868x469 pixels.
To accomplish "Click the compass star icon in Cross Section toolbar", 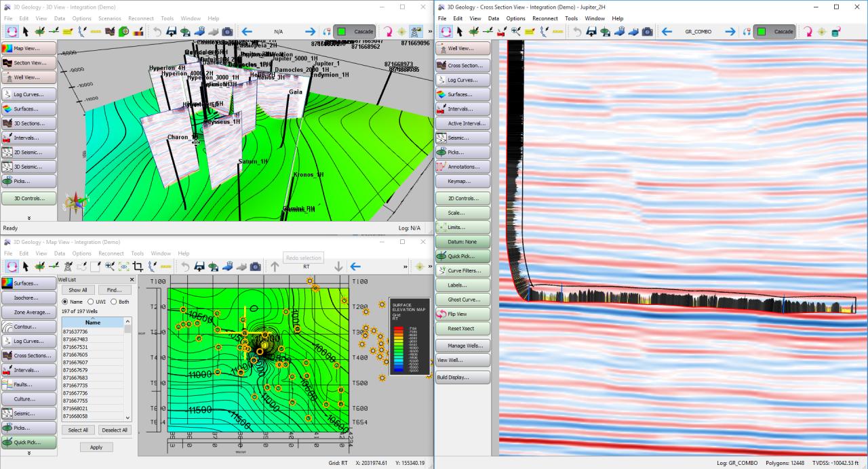I will [x=822, y=32].
